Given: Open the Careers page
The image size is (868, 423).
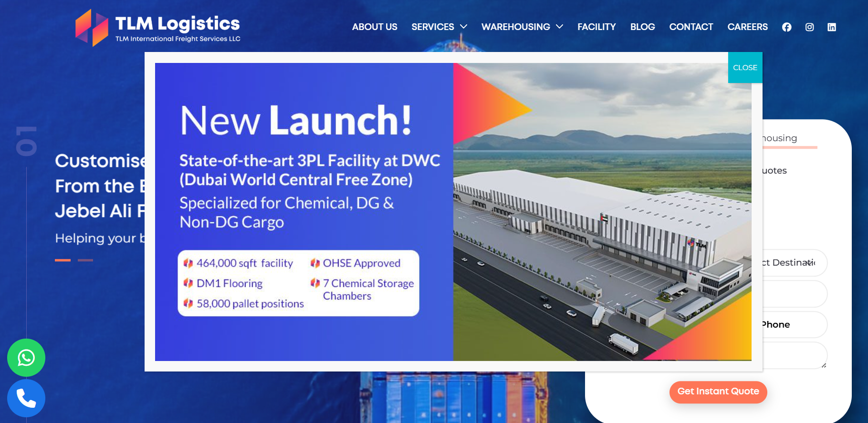Looking at the screenshot, I should [x=747, y=27].
